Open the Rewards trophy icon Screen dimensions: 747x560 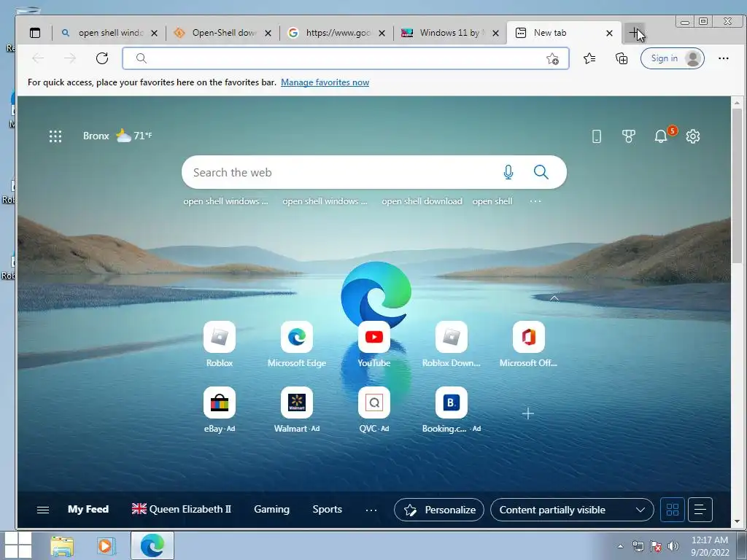tap(628, 136)
